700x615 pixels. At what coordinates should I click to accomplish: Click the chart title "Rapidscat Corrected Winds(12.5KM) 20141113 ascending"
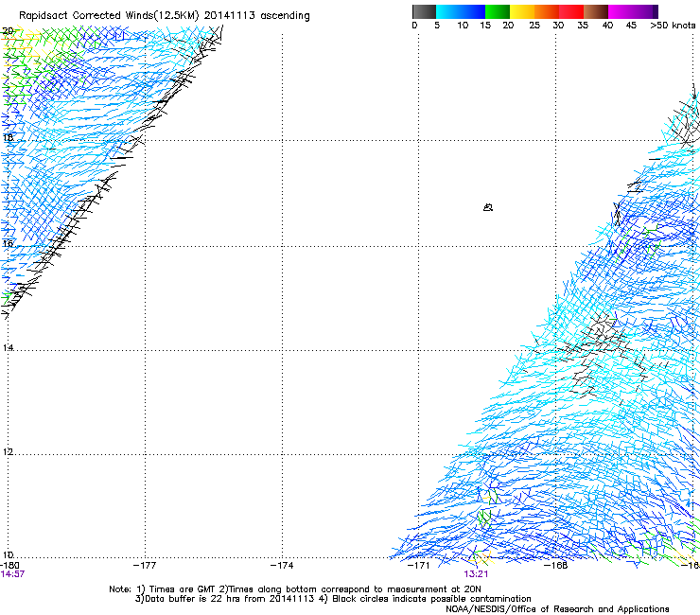pos(165,16)
